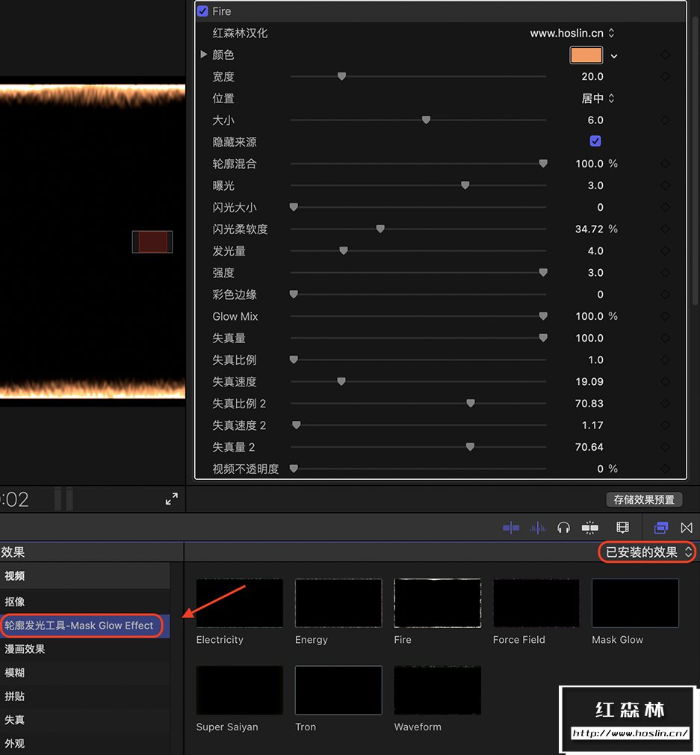Add keyframe for 强度 parameter
Viewport: 700px width, 755px height.
tap(666, 273)
